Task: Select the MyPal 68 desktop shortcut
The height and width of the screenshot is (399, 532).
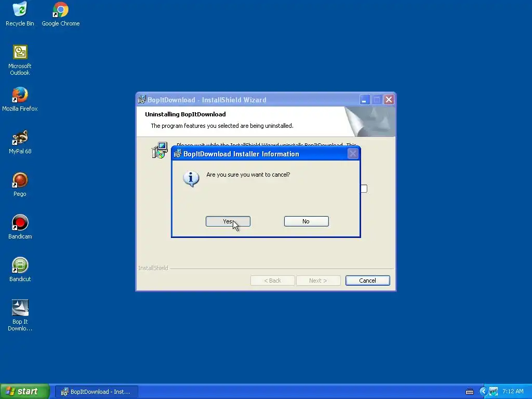Action: click(x=20, y=142)
